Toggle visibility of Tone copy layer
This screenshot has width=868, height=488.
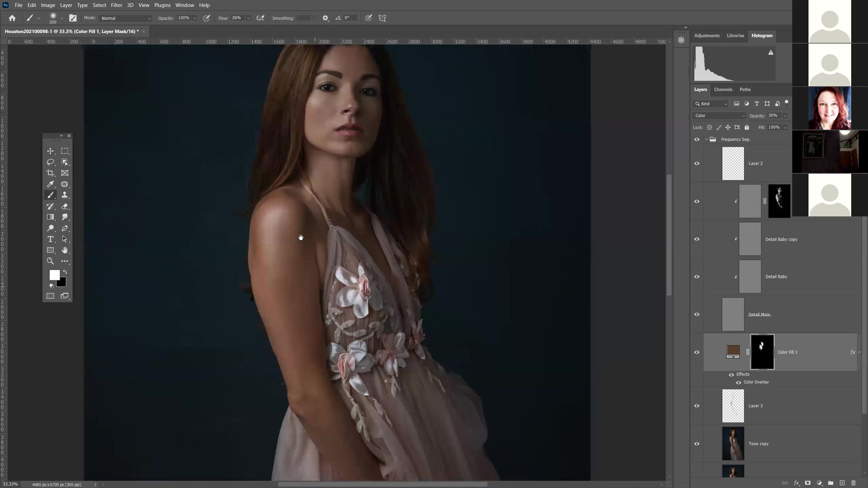pos(697,444)
